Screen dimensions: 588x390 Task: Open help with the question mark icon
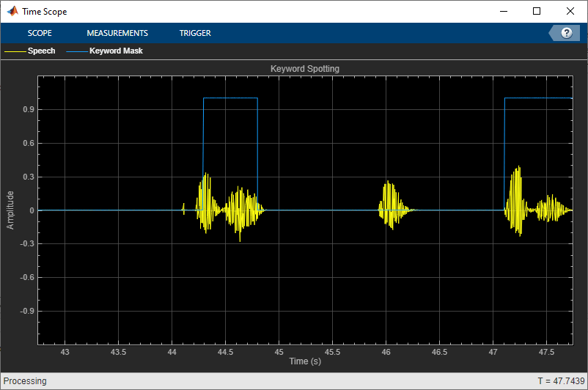pyautogui.click(x=566, y=33)
